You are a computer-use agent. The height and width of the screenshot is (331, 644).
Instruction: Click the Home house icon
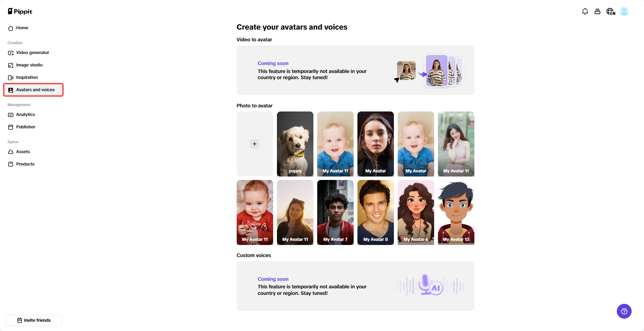coord(11,28)
